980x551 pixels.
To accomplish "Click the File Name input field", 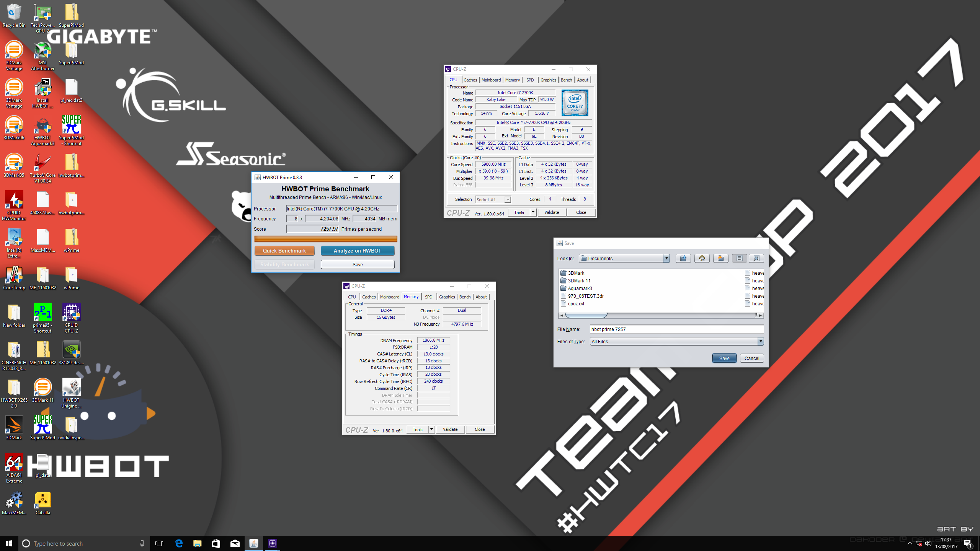I will click(x=676, y=329).
